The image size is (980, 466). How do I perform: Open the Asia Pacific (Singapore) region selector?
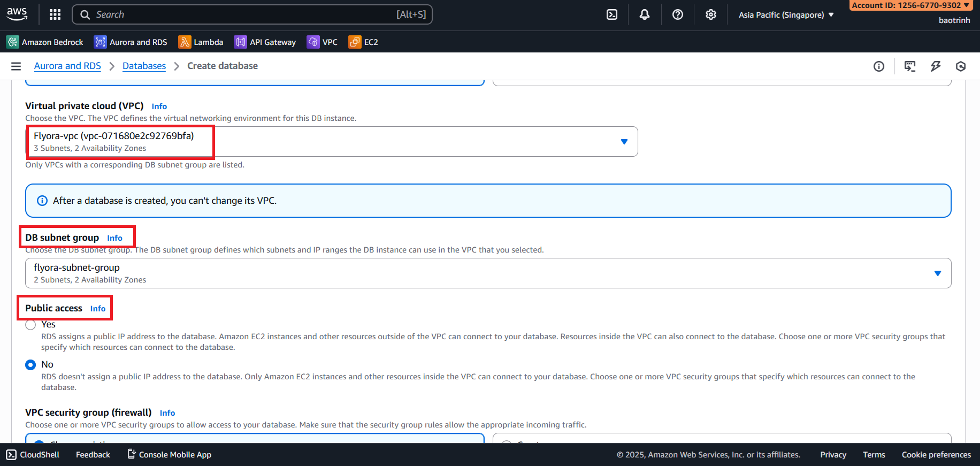tap(786, 15)
